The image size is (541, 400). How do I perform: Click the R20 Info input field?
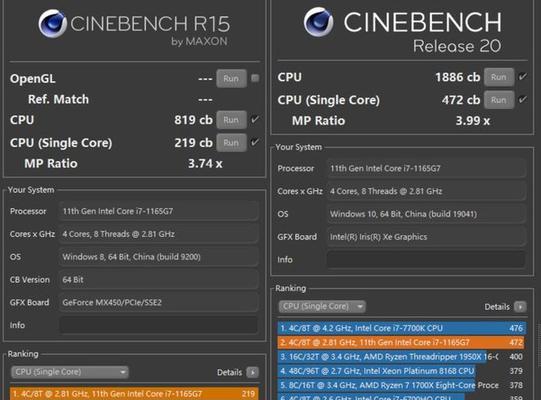(x=426, y=260)
